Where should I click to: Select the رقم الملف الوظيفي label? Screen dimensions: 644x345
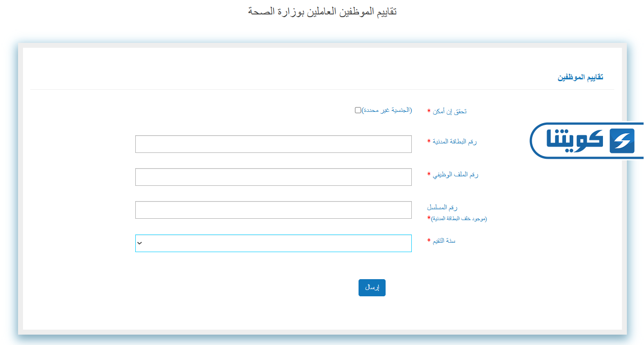pos(455,175)
